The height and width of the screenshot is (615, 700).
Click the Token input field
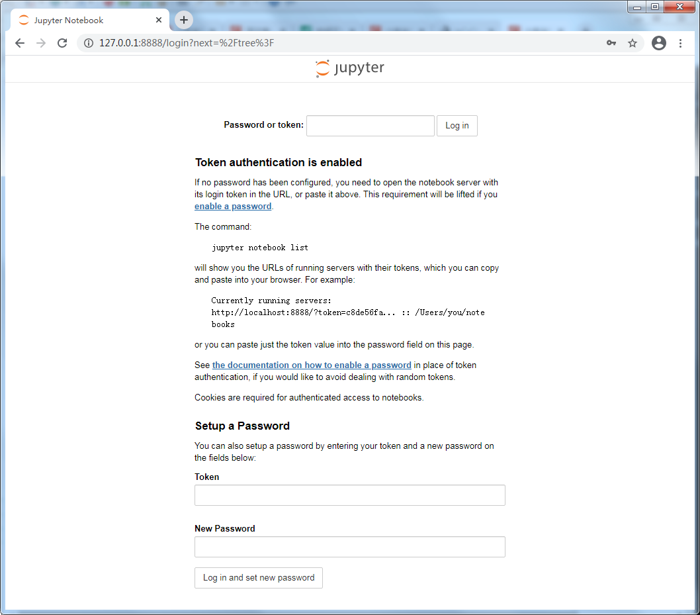[349, 495]
